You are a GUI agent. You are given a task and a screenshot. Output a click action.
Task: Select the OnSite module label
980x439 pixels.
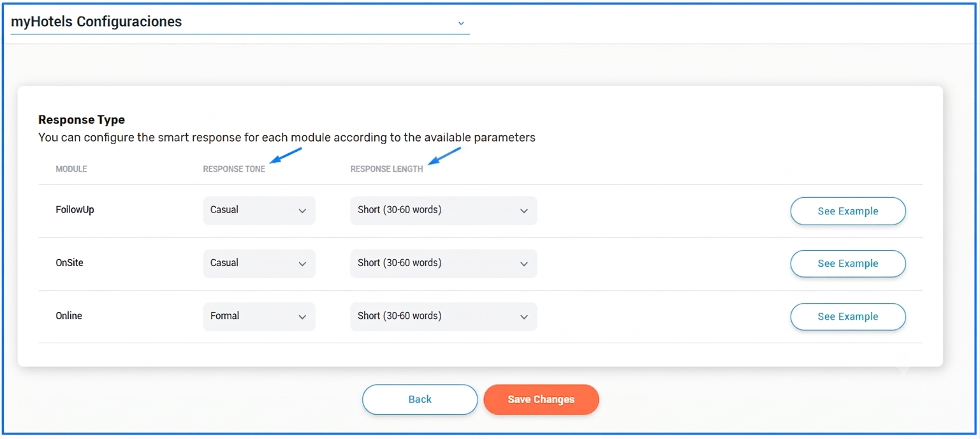(69, 263)
